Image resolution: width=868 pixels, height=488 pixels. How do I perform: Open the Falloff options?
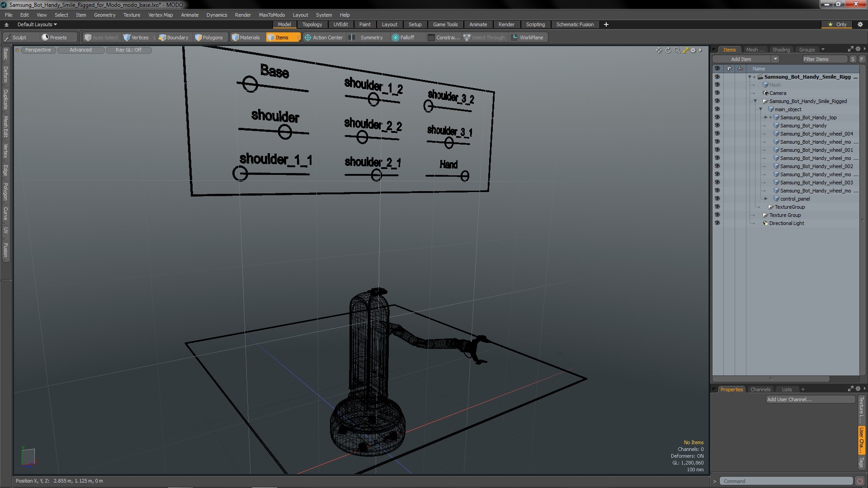tap(403, 38)
